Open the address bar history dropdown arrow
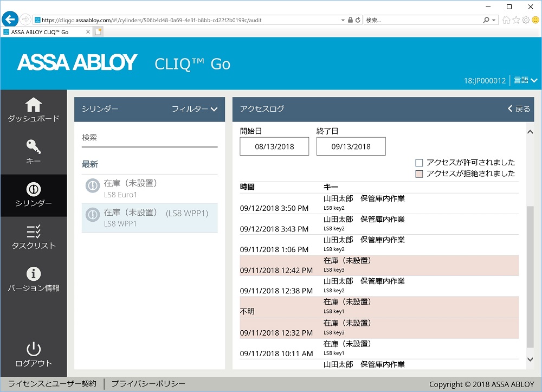The image size is (542, 392). (x=343, y=20)
